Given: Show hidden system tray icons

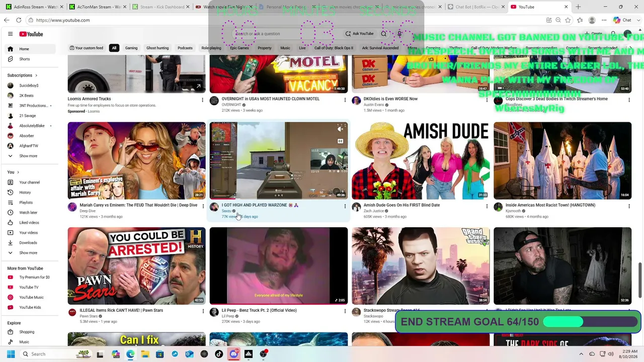Looking at the screenshot, I should pos(581,354).
